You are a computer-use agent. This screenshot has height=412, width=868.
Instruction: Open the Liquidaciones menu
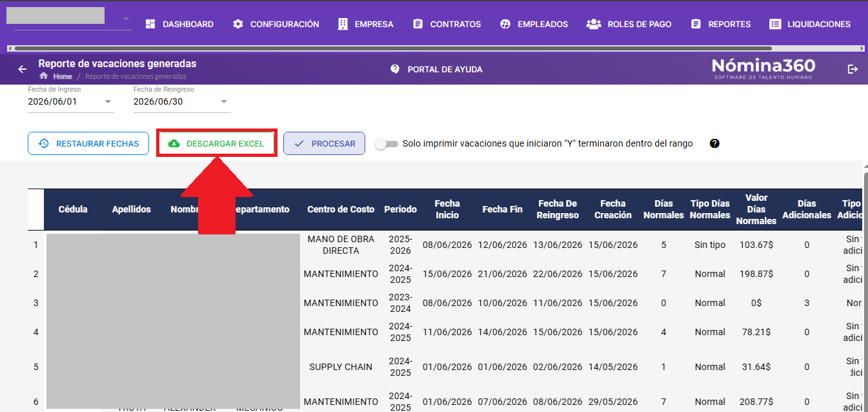tap(810, 24)
